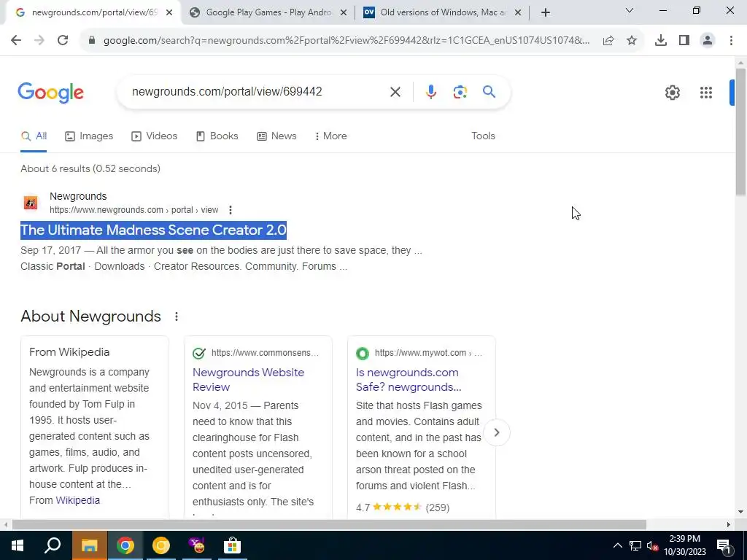Close the Google Play Games tab

(x=343, y=13)
